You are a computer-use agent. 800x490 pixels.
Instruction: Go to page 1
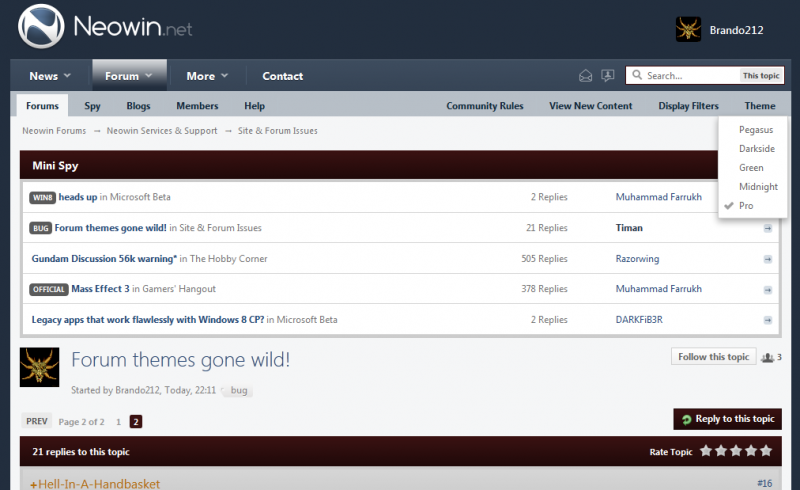coord(118,422)
